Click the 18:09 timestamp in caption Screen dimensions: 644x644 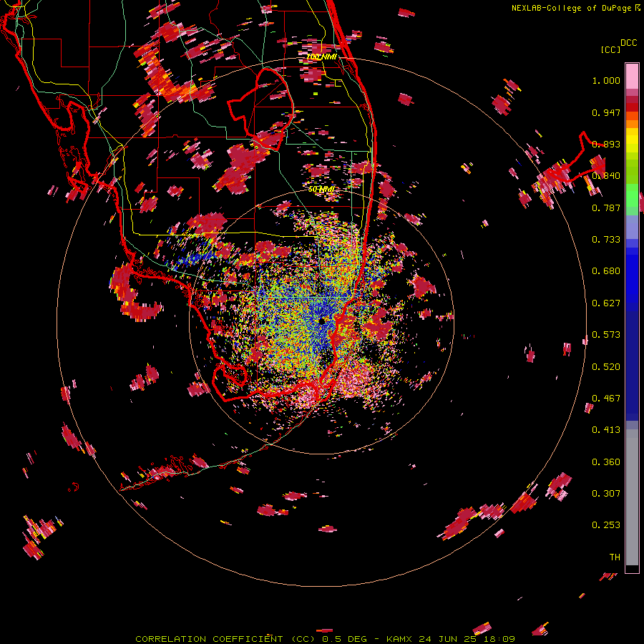(x=498, y=639)
